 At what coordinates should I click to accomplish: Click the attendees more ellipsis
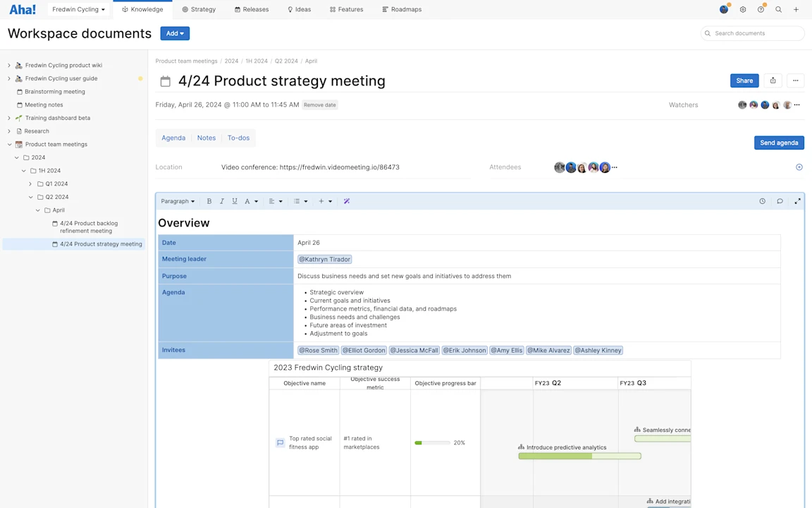615,167
